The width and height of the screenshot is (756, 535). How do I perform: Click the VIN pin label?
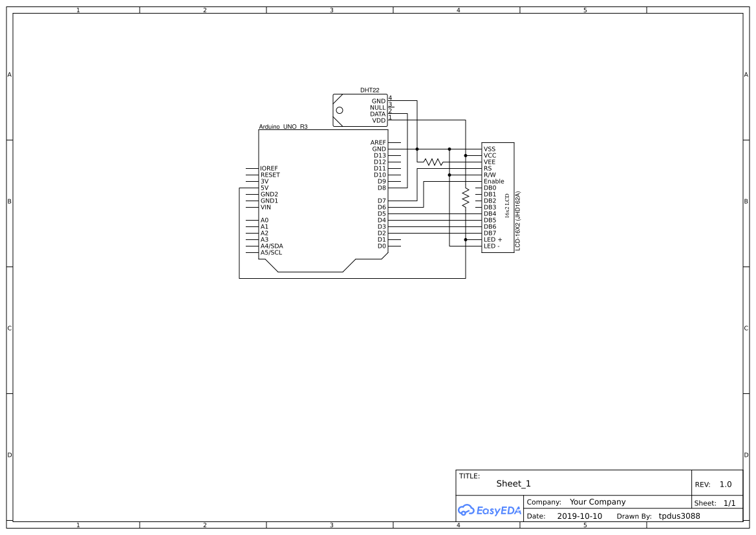pos(266,208)
